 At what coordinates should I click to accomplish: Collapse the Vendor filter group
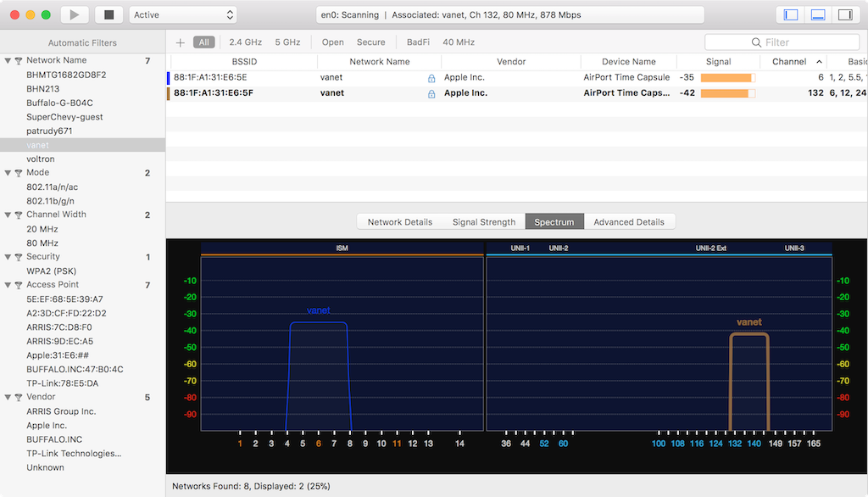click(x=8, y=397)
